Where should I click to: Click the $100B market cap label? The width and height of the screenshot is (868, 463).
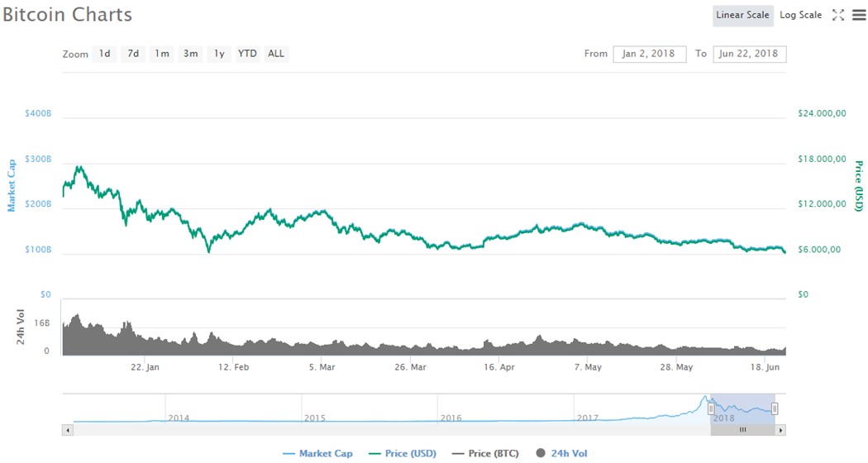(x=38, y=249)
